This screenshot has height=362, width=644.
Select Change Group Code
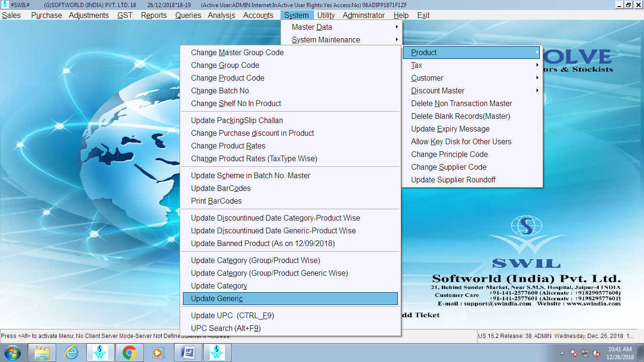click(x=290, y=65)
